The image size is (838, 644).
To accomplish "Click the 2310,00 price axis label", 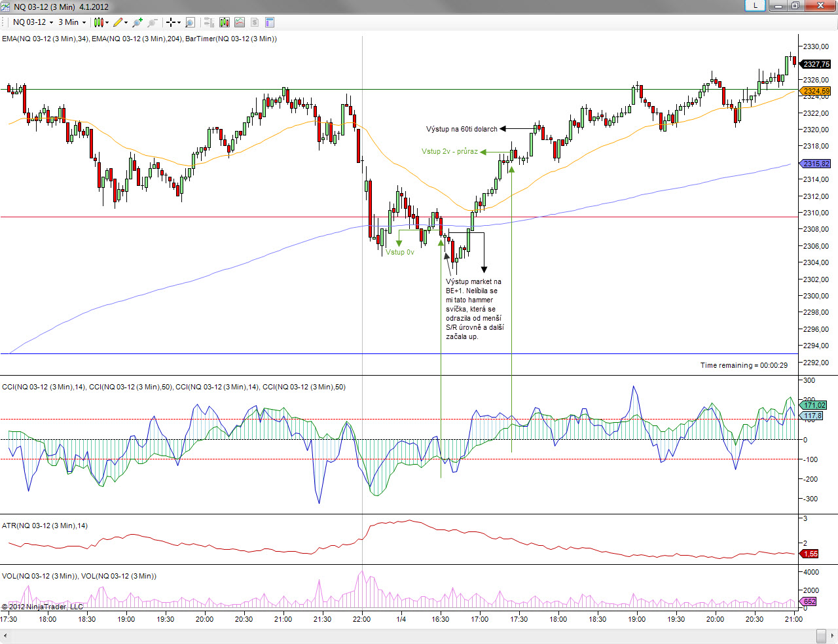I will coord(816,213).
